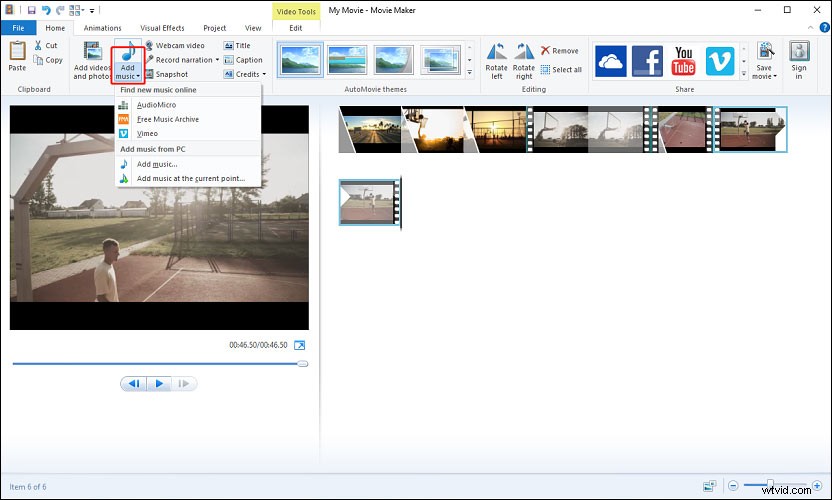Play the movie preview
The width and height of the screenshot is (832, 500).
[159, 383]
